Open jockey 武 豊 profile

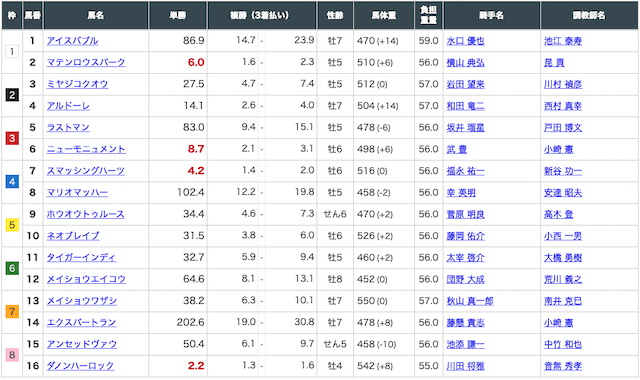(x=457, y=149)
